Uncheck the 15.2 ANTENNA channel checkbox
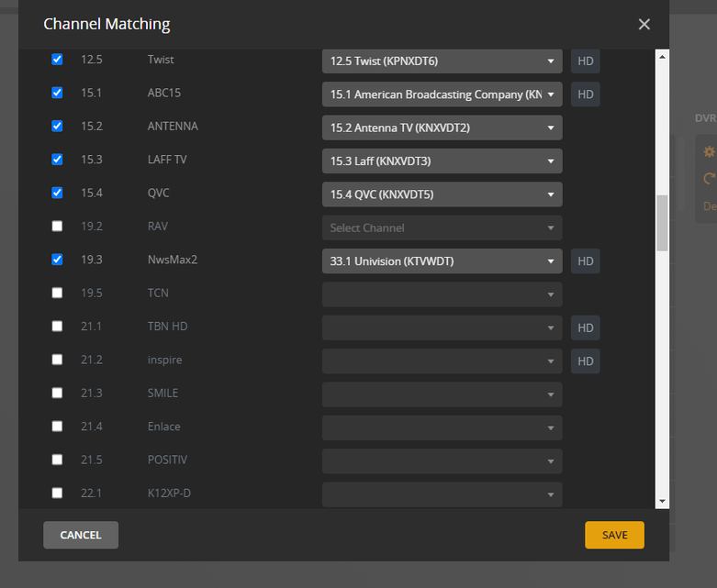This screenshot has height=588, width=717. point(57,127)
